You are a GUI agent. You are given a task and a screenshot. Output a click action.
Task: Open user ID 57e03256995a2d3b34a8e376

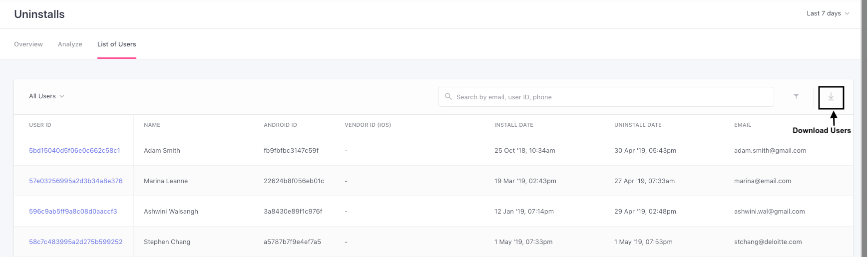click(75, 181)
